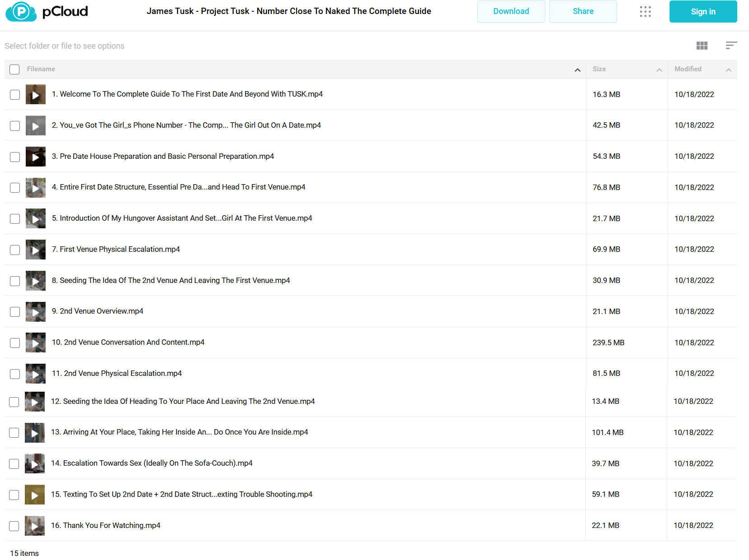Open file 15. Texting To Set Up 2nd Date
Viewport: 749px width, 560px height.
181,494
